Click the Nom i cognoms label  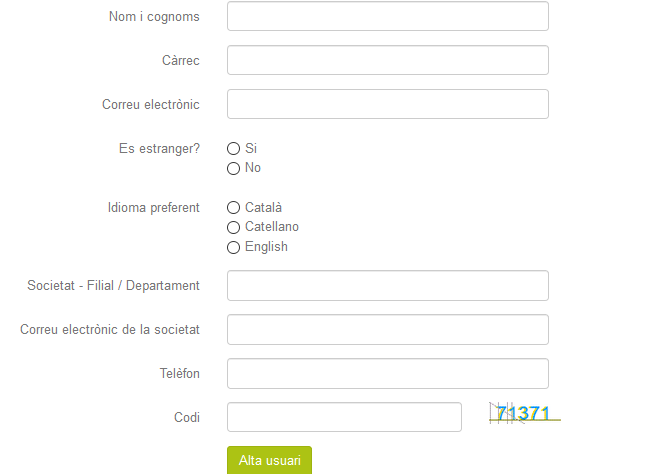(x=154, y=16)
